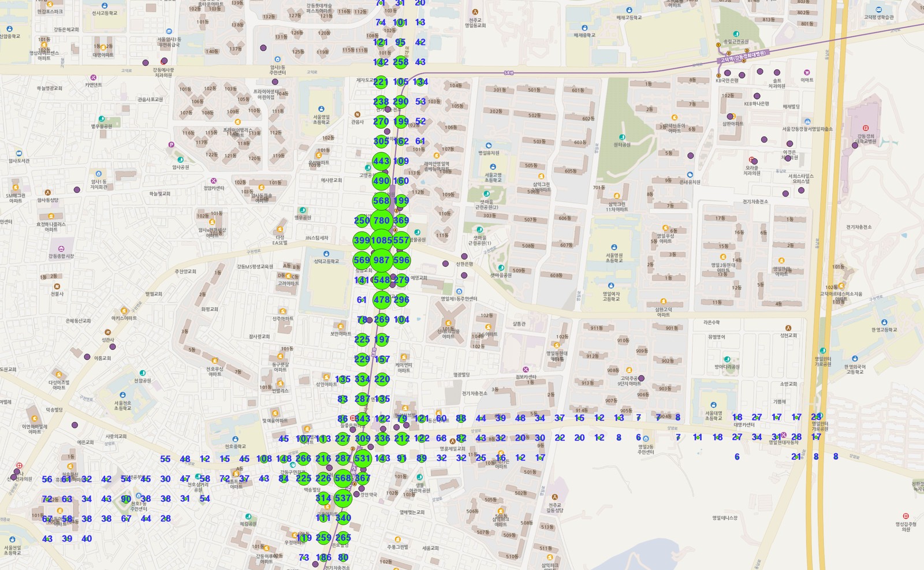Screen dimensions: 924x570
Task: Click station exit marker 5 near KB국민은행
Action: coord(718,75)
